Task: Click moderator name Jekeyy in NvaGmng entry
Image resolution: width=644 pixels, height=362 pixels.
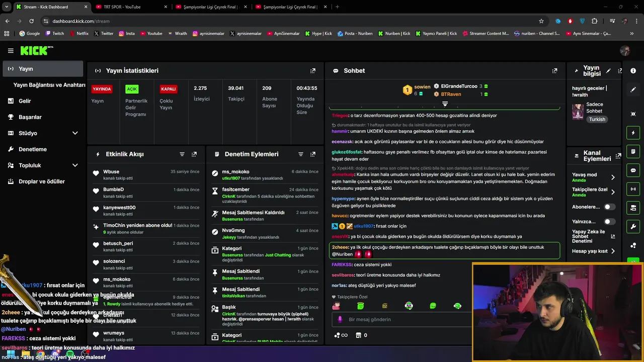Action: point(229,237)
